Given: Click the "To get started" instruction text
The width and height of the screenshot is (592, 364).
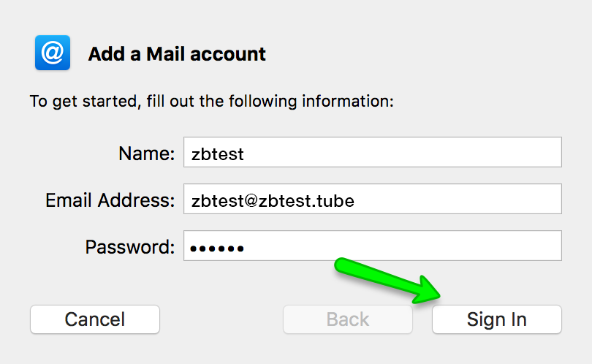Looking at the screenshot, I should [211, 101].
